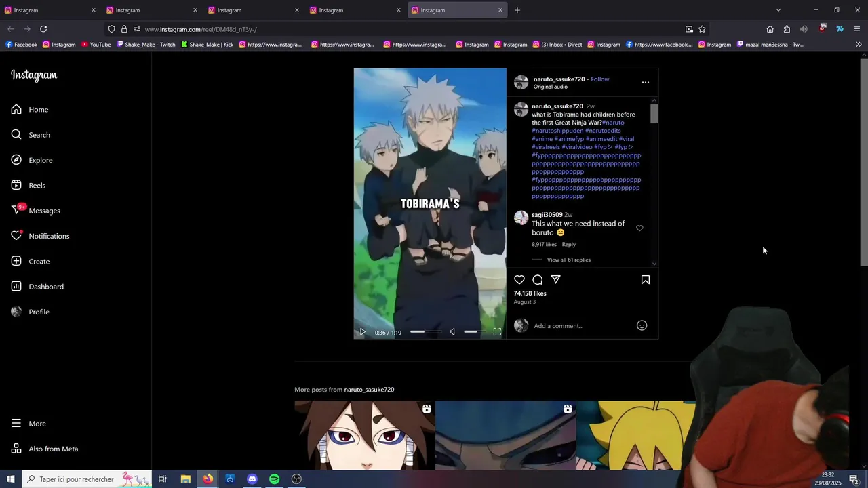Open Notifications in the sidebar
This screenshot has width=868, height=488.
click(x=40, y=236)
